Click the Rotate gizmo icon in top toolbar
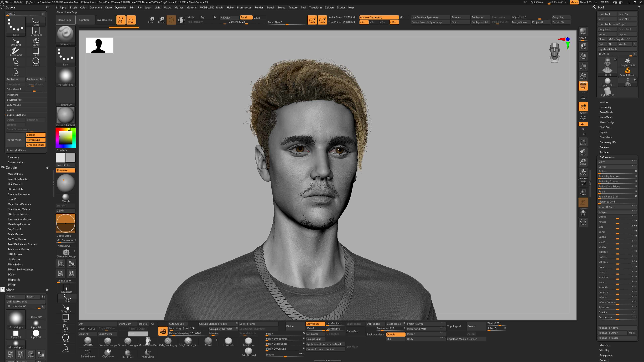This screenshot has height=362, width=644. 161,20
